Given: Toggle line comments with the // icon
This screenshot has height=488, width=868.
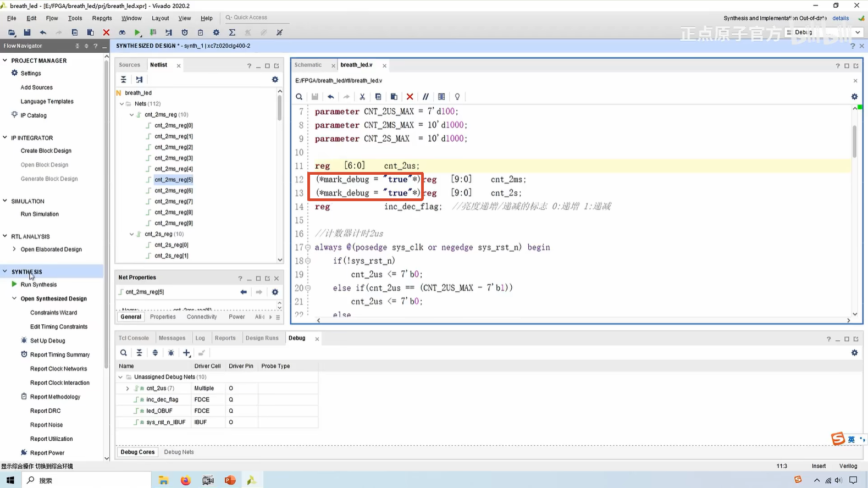Looking at the screenshot, I should coord(425,97).
